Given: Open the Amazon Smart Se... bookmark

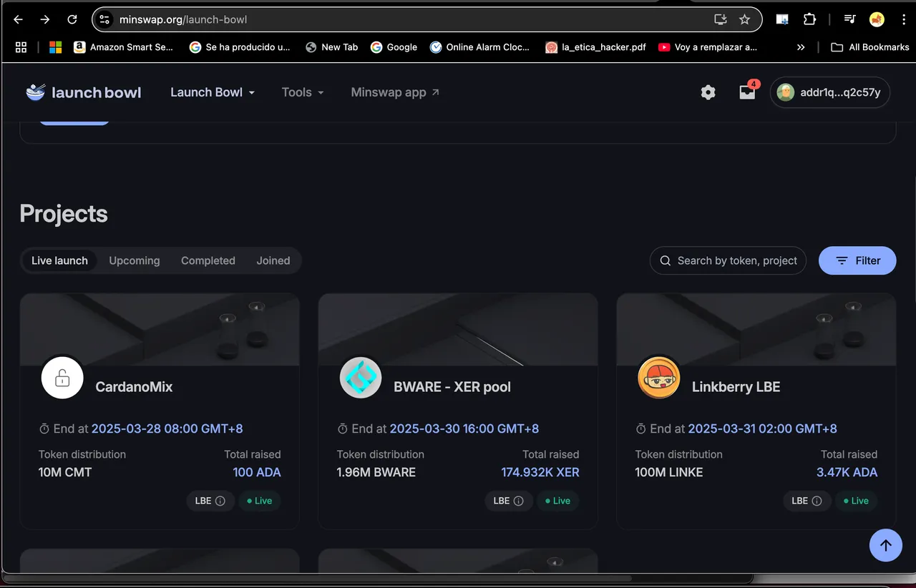Looking at the screenshot, I should [123, 47].
